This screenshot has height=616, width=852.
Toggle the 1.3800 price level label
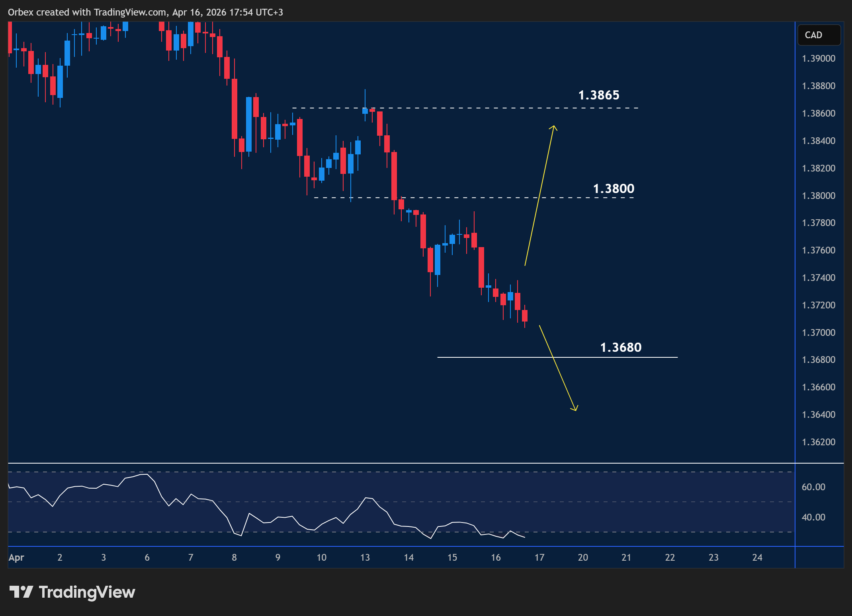click(613, 189)
